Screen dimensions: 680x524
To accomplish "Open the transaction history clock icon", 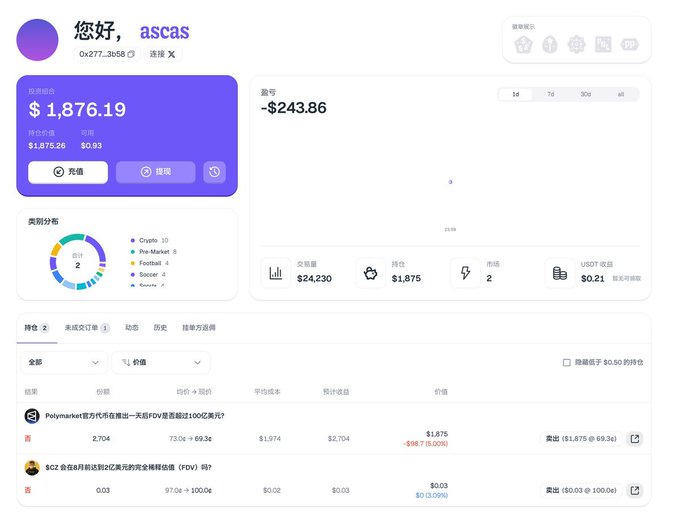I will pos(214,172).
